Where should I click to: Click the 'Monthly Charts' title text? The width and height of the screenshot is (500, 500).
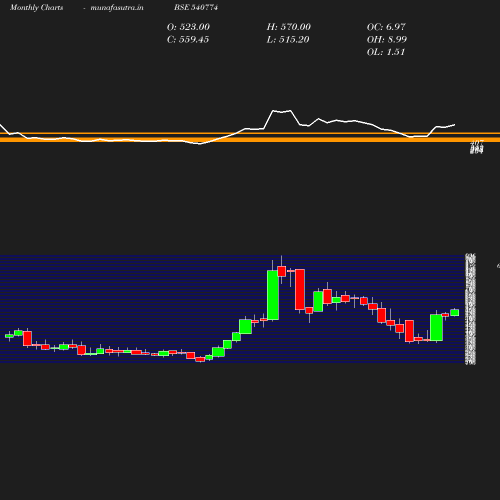click(x=36, y=7)
